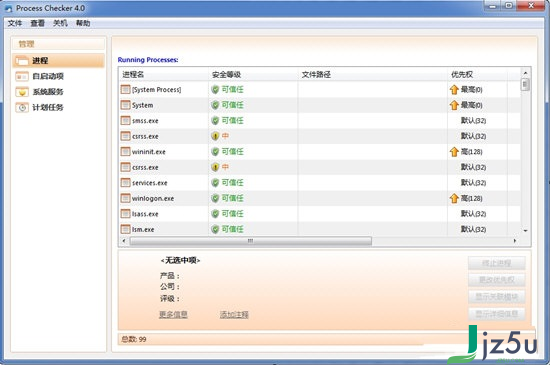Click the horizontal scrollbar left arrow

pyautogui.click(x=123, y=241)
